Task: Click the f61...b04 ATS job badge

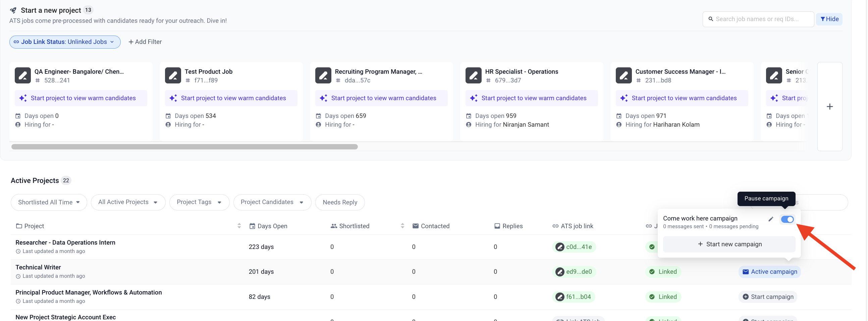Action: pyautogui.click(x=574, y=297)
